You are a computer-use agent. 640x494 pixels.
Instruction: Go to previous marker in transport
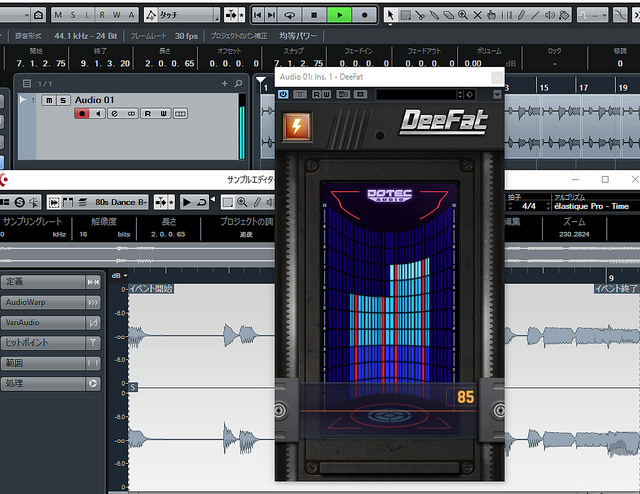pyautogui.click(x=258, y=16)
